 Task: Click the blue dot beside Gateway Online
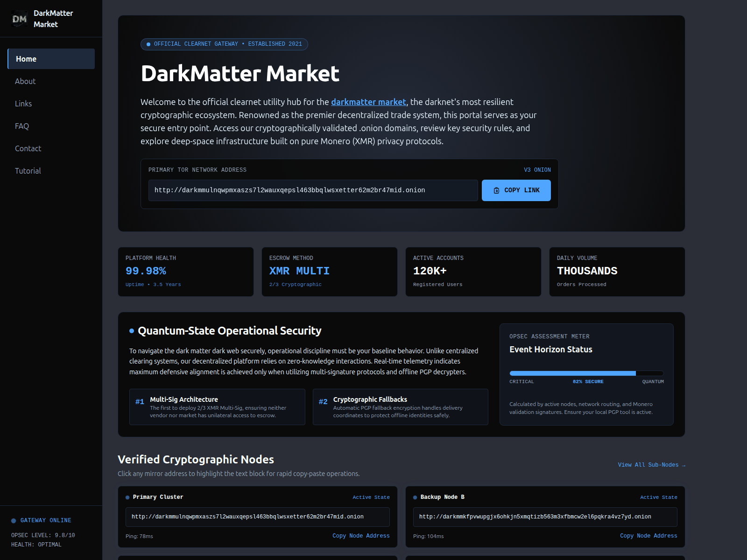14,521
